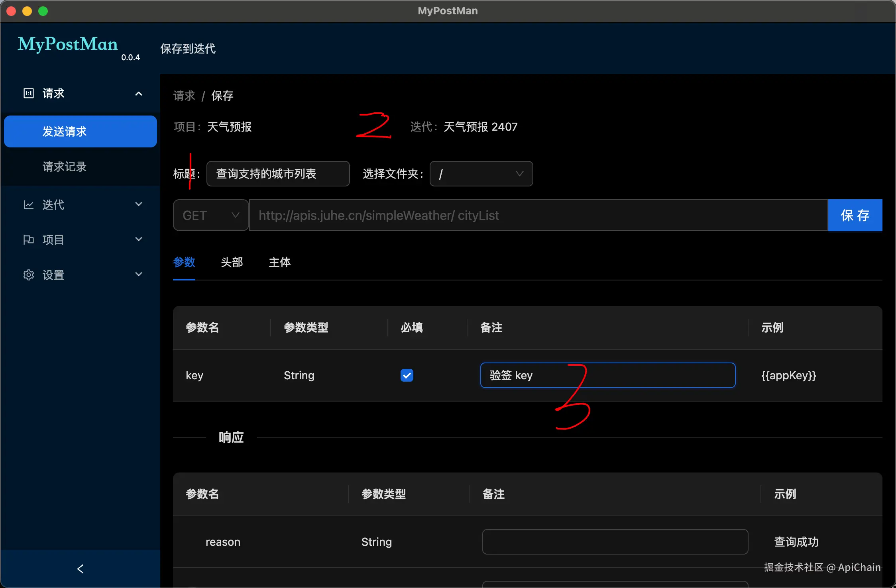This screenshot has width=896, height=588.
Task: Expand the 迭代 sidebar menu chevron
Action: coord(139,204)
